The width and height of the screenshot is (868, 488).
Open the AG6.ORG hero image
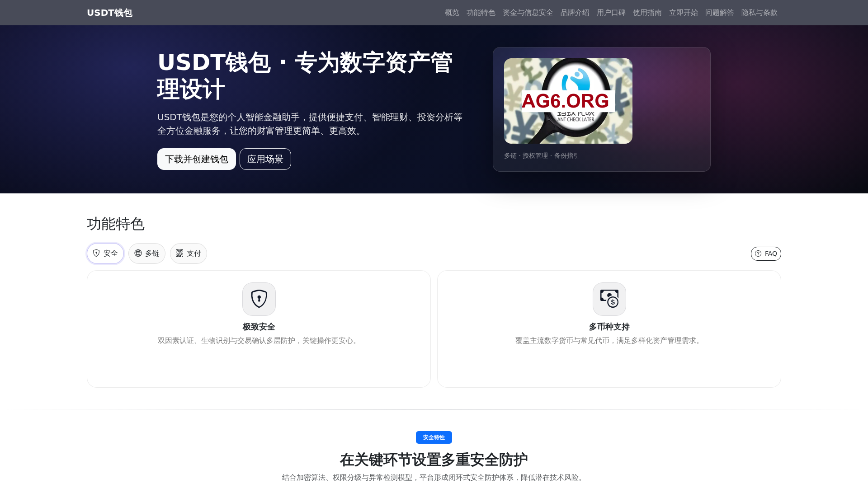tap(568, 101)
